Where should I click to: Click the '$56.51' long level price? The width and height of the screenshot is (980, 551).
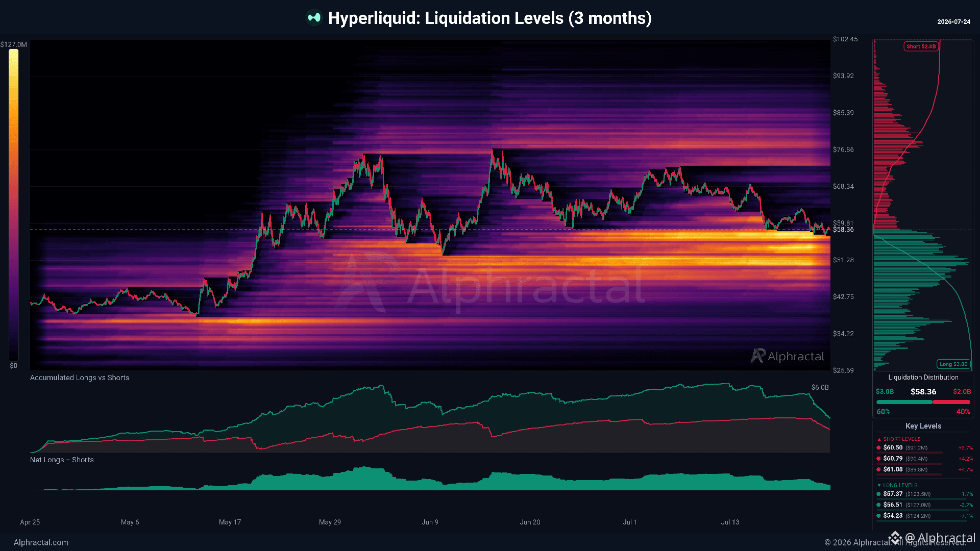893,505
